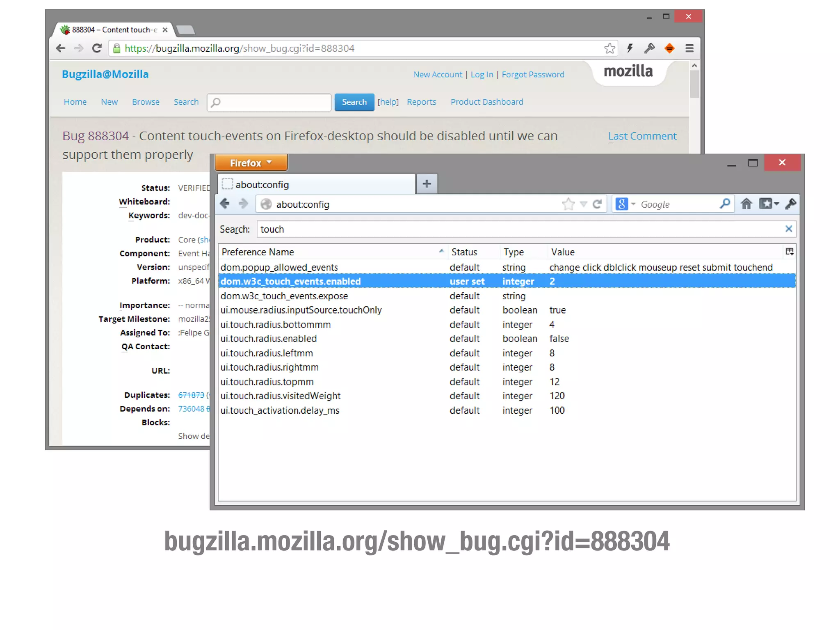The width and height of the screenshot is (840, 630).
Task: Jump to the Last Comment link
Action: pos(642,136)
